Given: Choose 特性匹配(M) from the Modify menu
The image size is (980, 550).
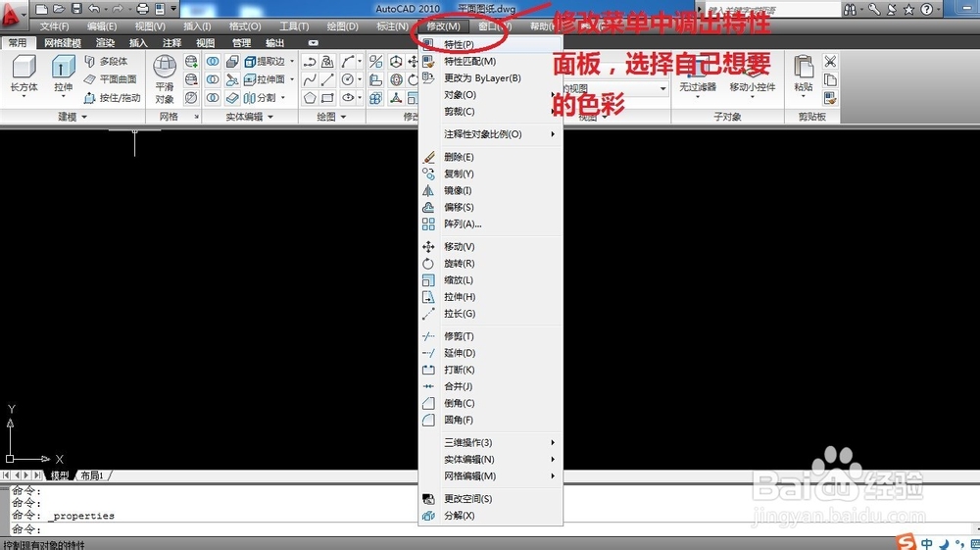Looking at the screenshot, I should [491, 61].
